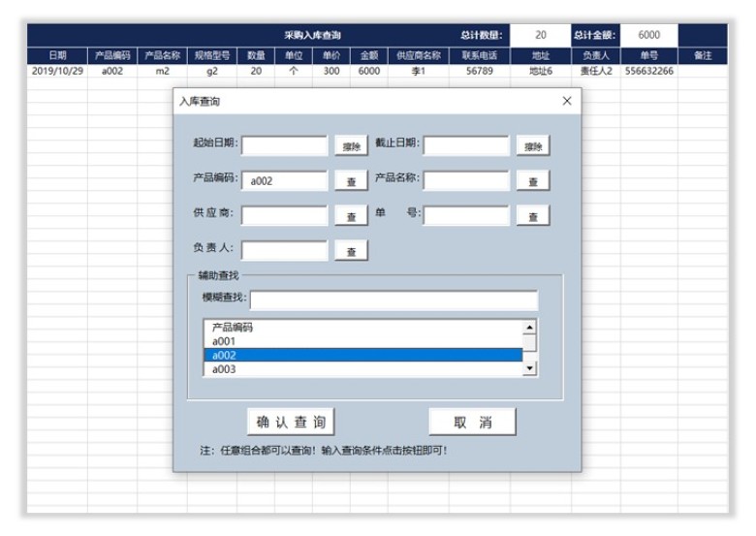The height and width of the screenshot is (536, 756).
Task: Focus the 起始日期 input field
Action: 284,146
